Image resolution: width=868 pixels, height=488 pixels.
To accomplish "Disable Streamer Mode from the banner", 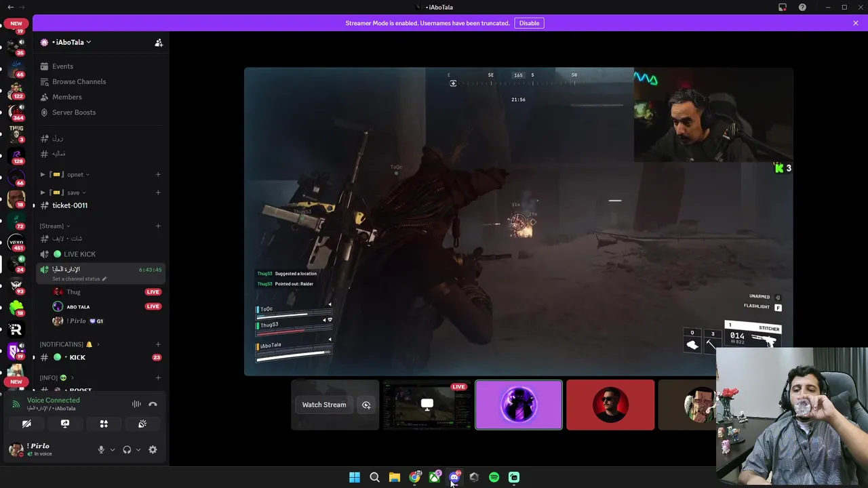I will (529, 23).
